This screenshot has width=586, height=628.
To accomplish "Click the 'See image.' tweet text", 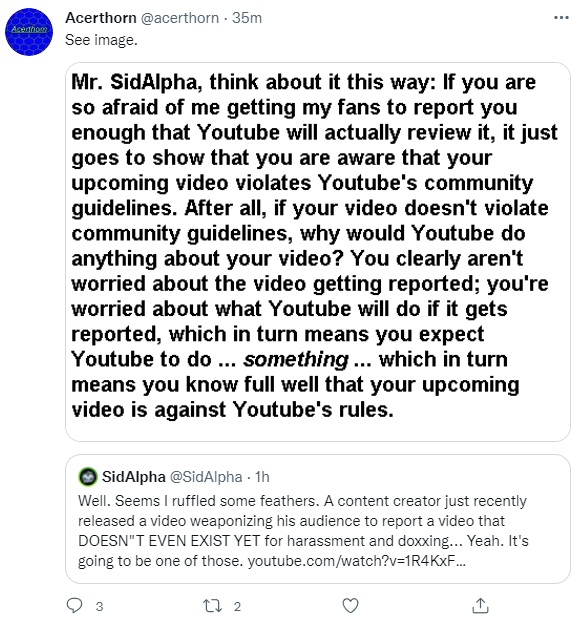I will [x=101, y=40].
